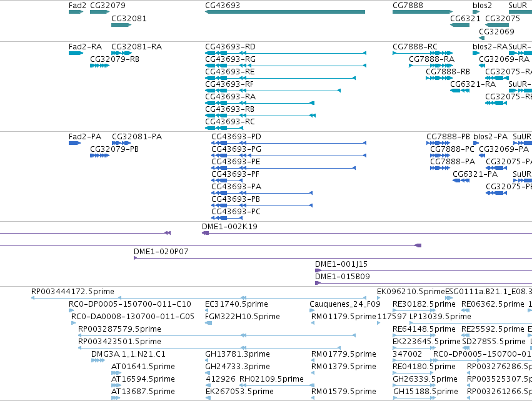Select protein CG7888-PA
532x401 pixels.
tap(453, 162)
